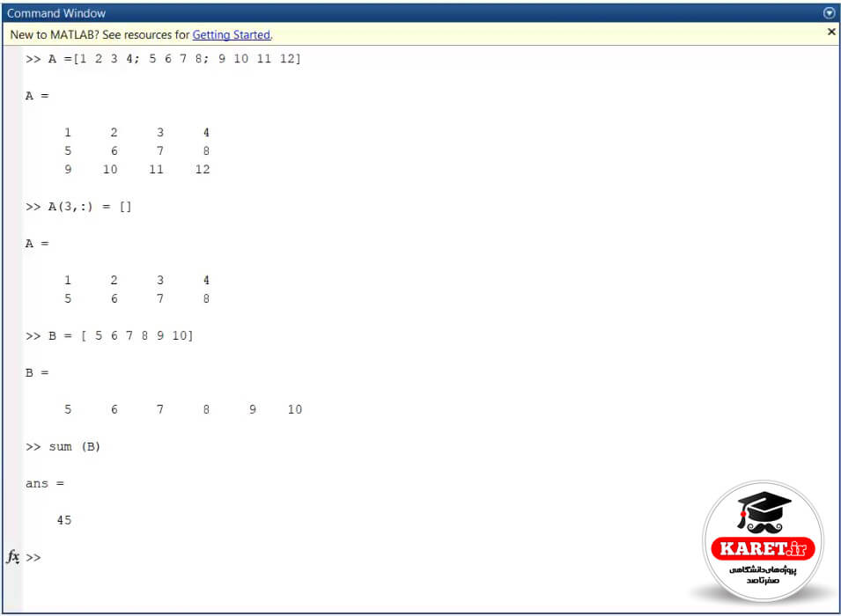841x616 pixels.
Task: Open the Getting Started link
Action: tap(232, 35)
